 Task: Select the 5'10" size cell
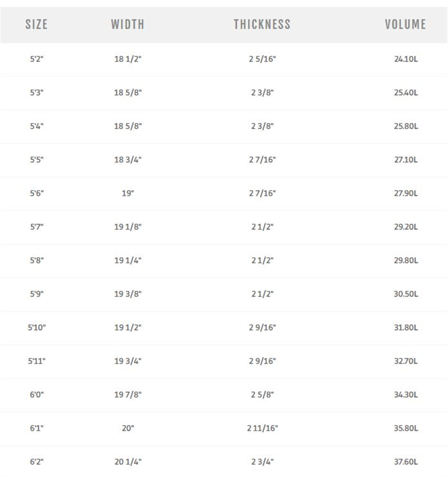click(37, 328)
